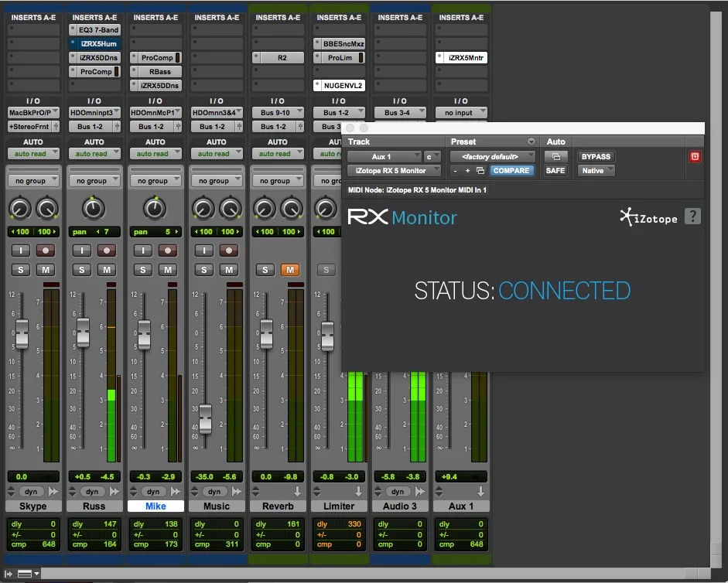Open Russ track group dropdown
Image resolution: width=728 pixels, height=583 pixels.
point(94,181)
